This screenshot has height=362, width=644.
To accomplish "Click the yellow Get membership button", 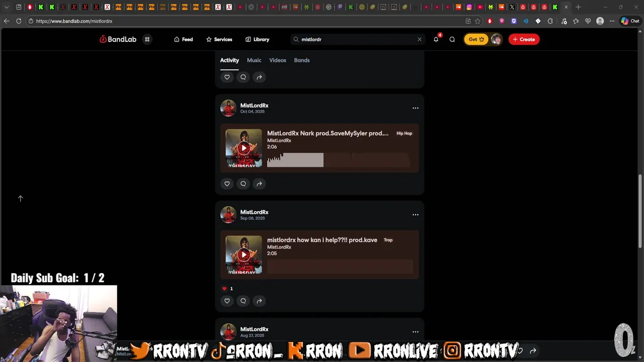I will click(x=476, y=39).
